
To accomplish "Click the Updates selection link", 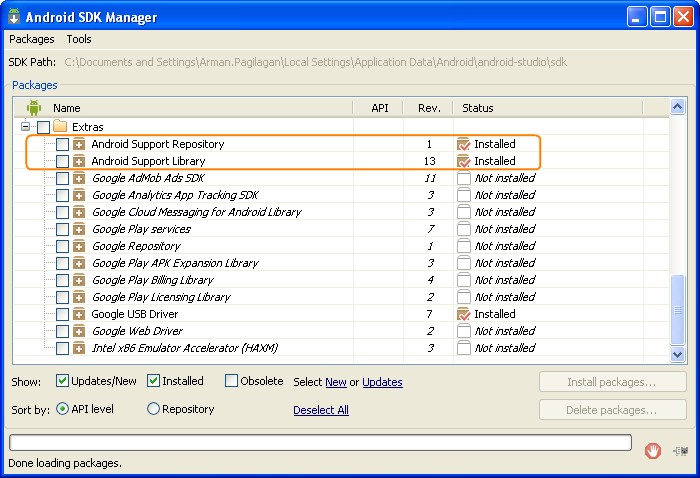I will click(x=382, y=382).
